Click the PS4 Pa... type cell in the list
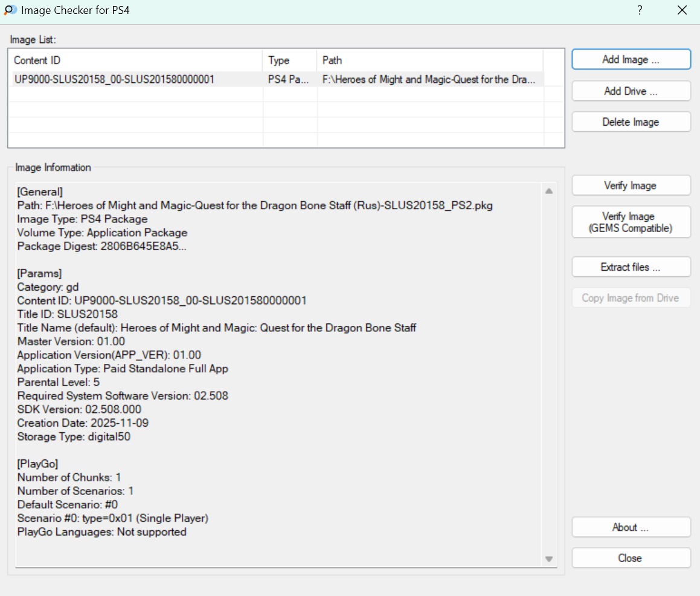Image resolution: width=700 pixels, height=596 pixels. click(x=289, y=79)
